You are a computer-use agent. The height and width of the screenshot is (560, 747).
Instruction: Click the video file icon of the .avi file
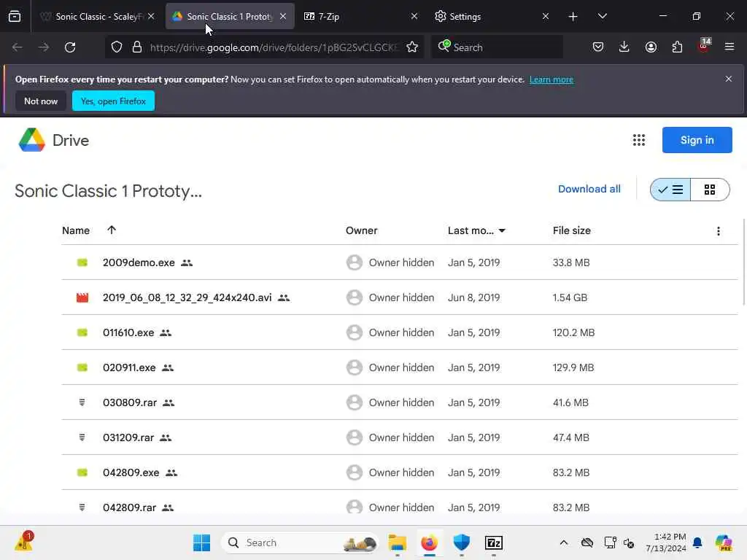[x=82, y=297]
